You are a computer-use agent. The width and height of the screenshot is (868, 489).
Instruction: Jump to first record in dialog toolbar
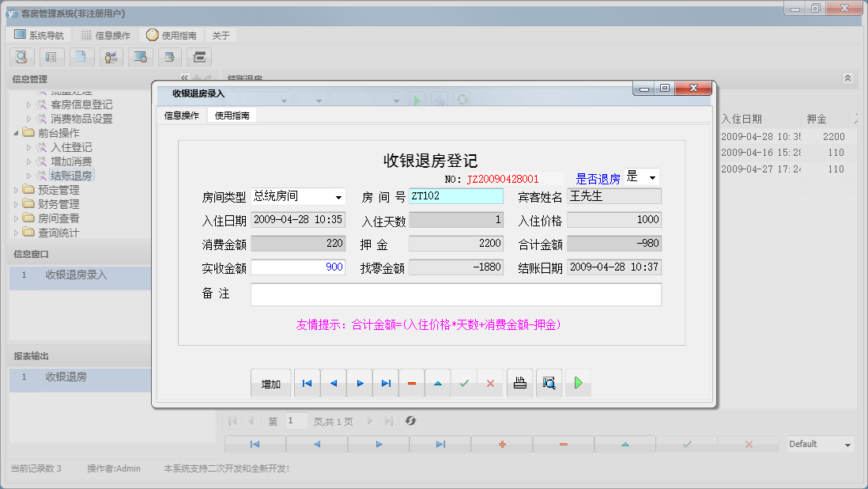(x=307, y=384)
